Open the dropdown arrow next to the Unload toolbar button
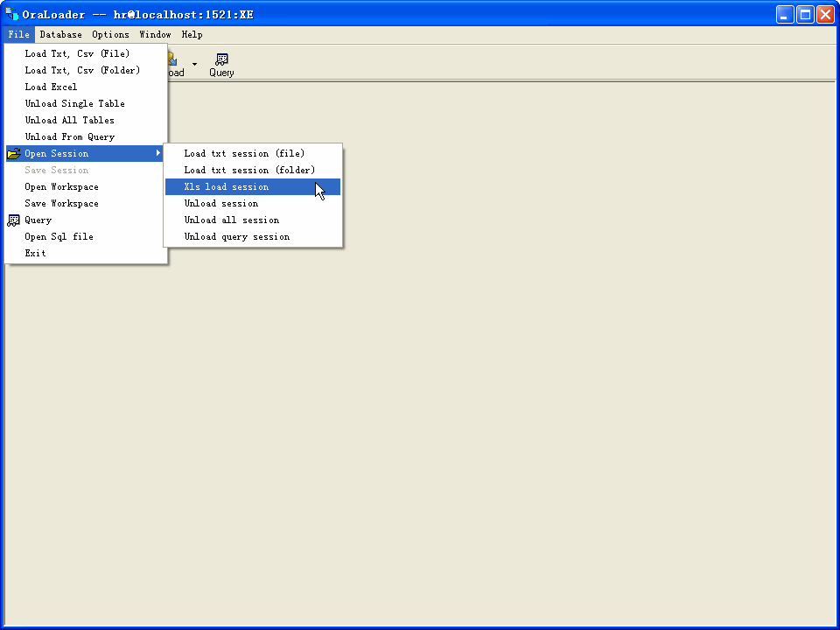 [x=194, y=64]
